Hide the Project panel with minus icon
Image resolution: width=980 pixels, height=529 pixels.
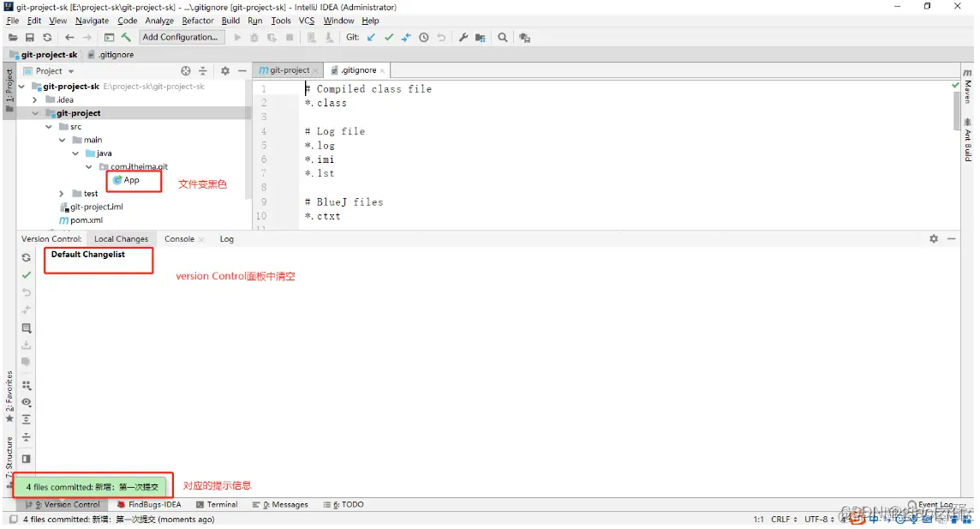pyautogui.click(x=242, y=71)
